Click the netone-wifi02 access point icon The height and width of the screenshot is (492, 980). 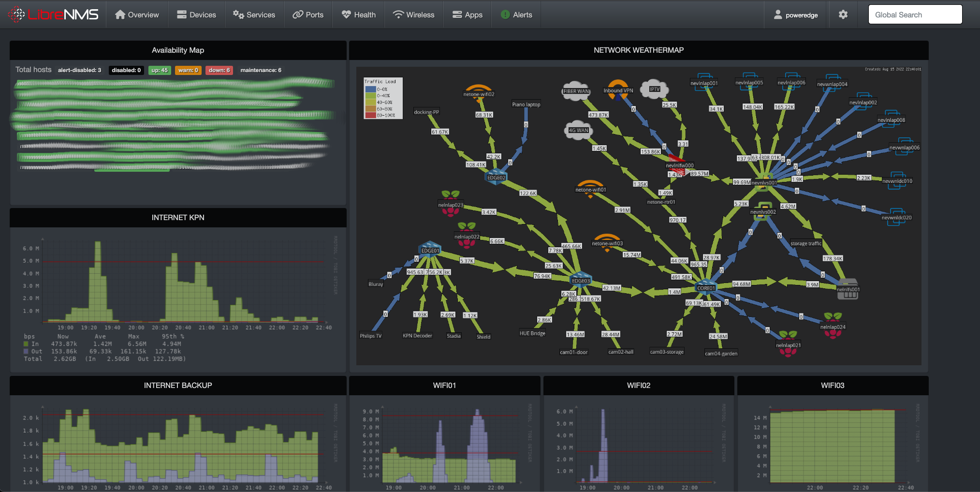click(479, 93)
